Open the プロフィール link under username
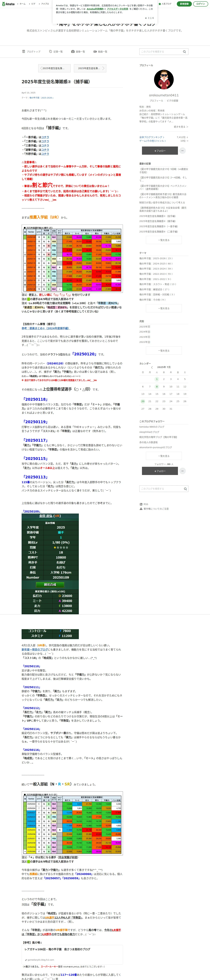 click(156, 101)
